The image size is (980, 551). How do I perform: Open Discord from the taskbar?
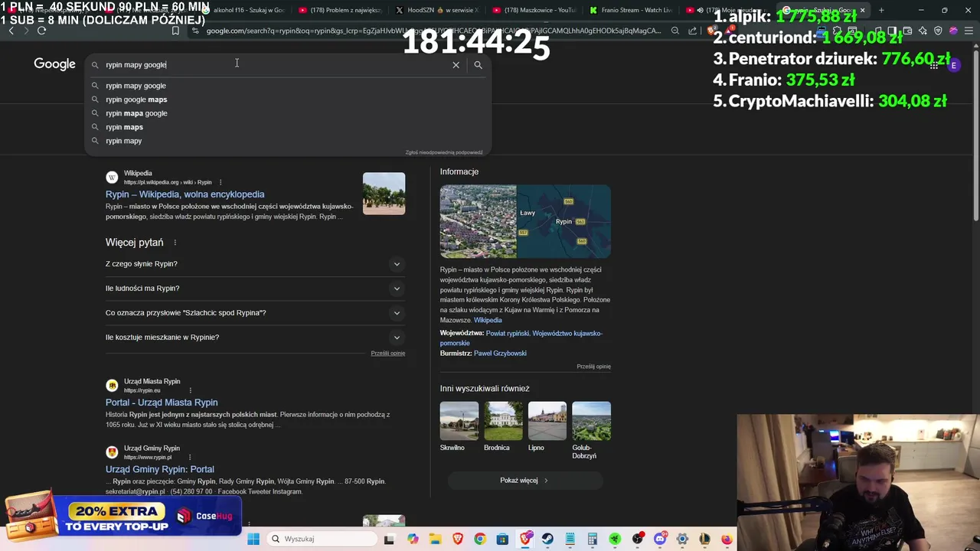coord(660,539)
